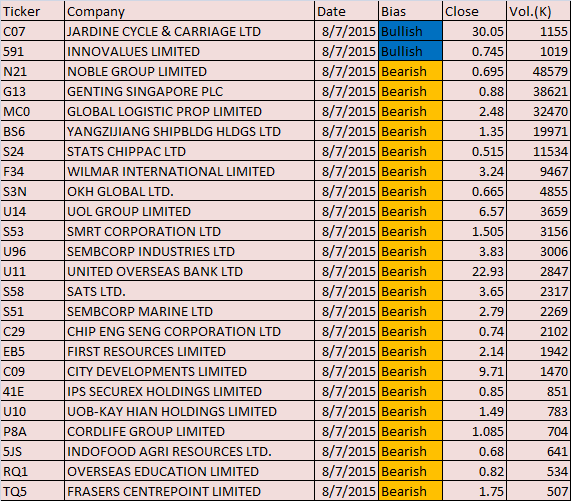Viewport: 571px width, 501px height.
Task: Click the date cell for SATS LTD.
Action: (x=346, y=291)
